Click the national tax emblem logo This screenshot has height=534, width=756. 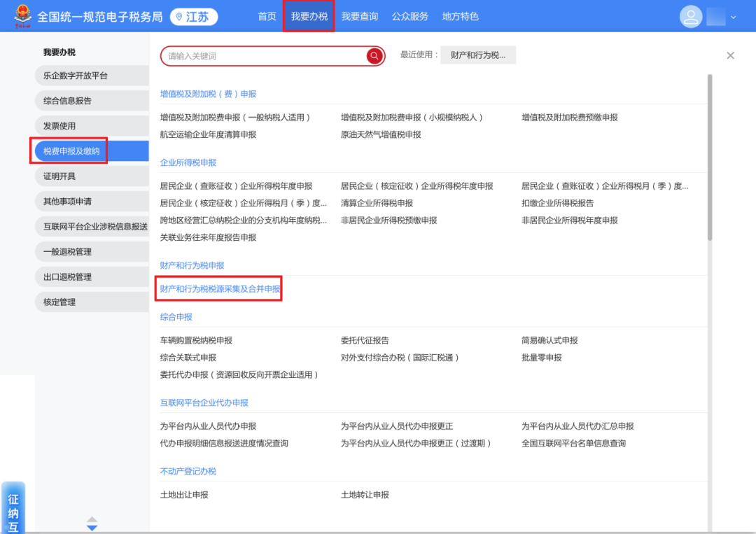point(22,16)
